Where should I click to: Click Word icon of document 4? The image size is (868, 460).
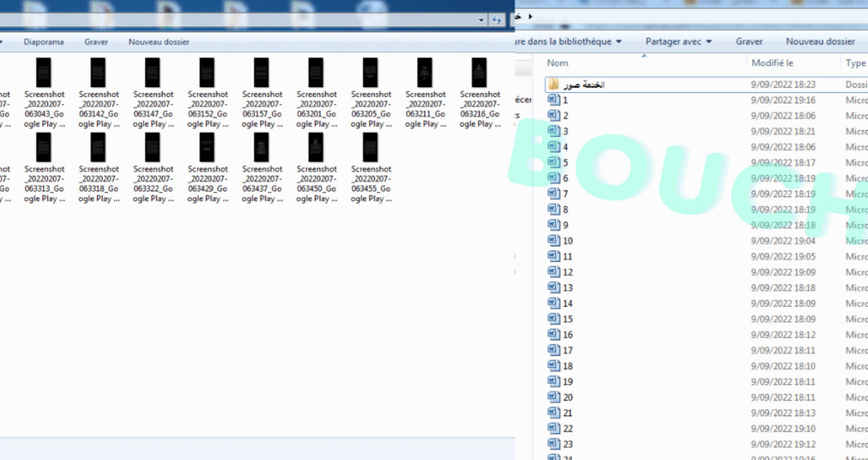(554, 147)
